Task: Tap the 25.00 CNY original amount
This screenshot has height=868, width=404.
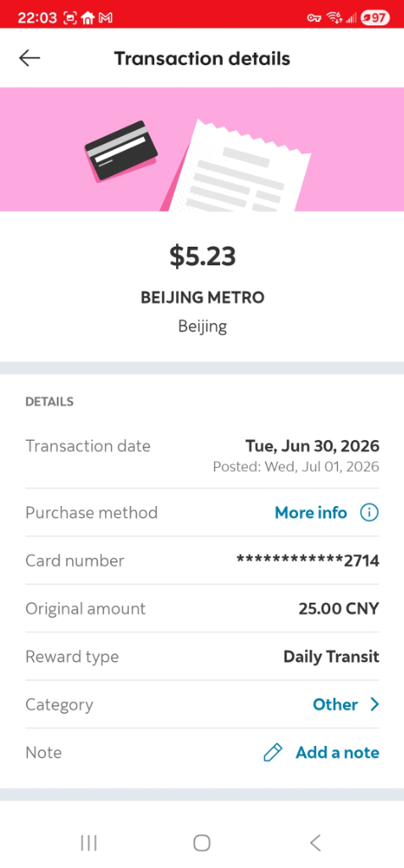Action: [339, 609]
